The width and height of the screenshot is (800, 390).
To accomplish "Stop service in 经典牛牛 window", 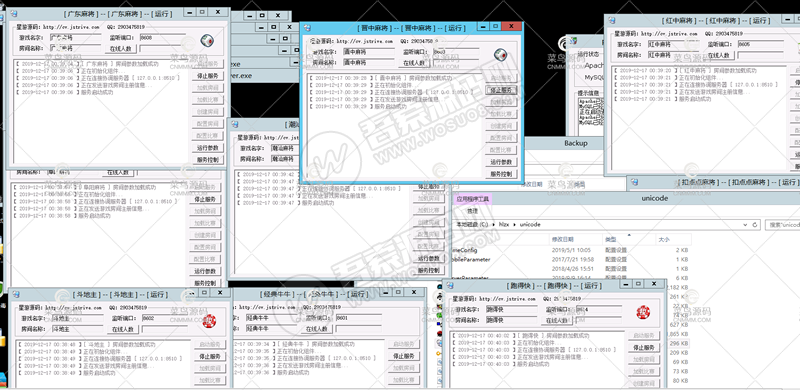I will tap(404, 356).
